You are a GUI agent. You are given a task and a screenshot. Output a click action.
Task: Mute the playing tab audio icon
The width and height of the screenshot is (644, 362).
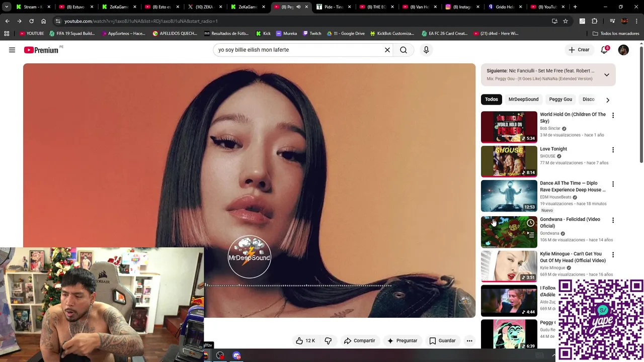click(298, 7)
